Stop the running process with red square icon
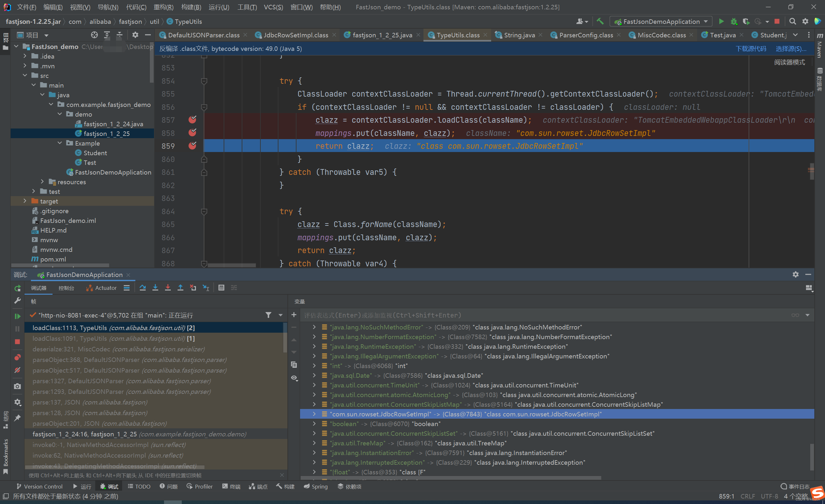 17,342
